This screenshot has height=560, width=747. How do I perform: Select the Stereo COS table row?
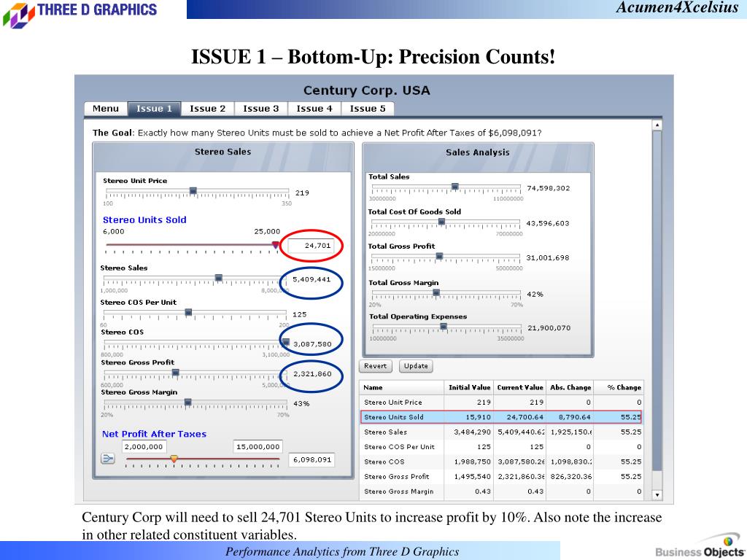tap(501, 462)
